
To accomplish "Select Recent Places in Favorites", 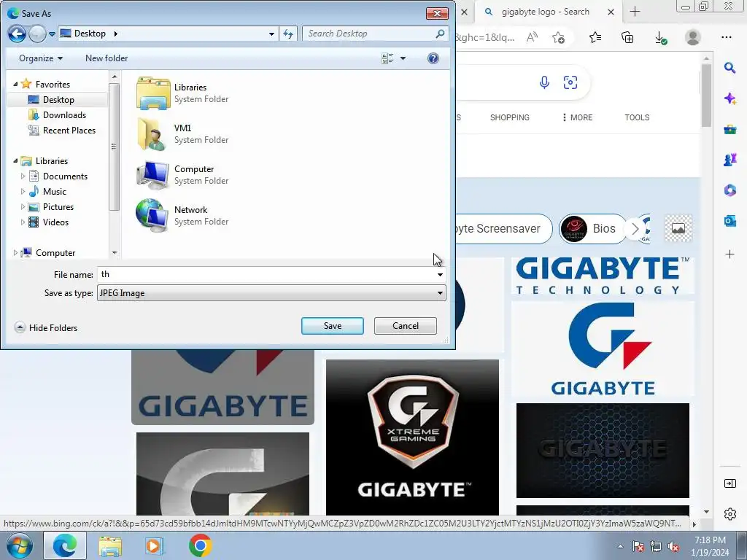I will (69, 130).
